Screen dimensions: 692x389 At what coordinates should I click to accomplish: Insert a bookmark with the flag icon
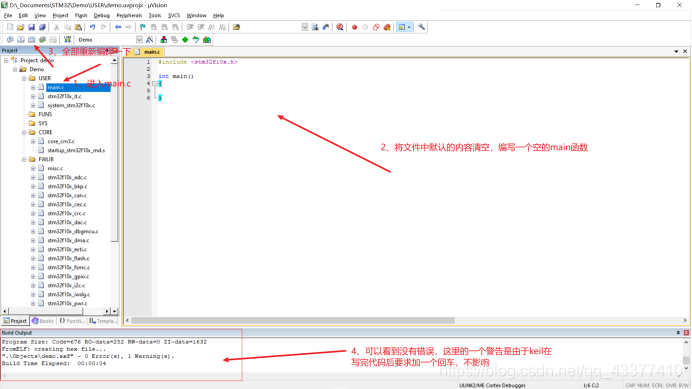(x=143, y=27)
